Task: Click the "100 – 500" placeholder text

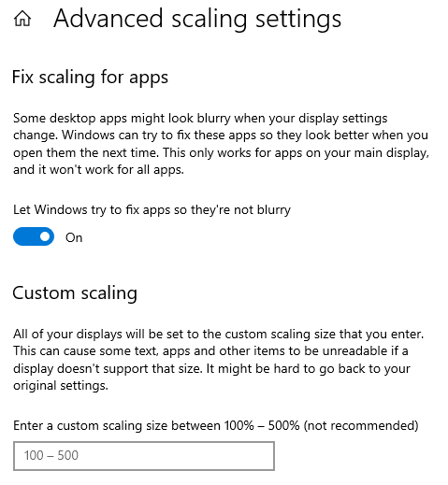Action: [51, 455]
